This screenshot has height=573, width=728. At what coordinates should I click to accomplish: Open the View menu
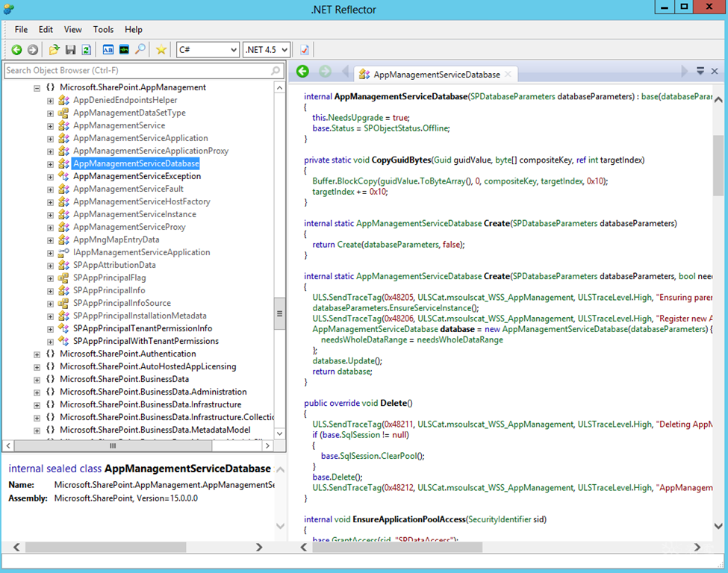pyautogui.click(x=73, y=29)
